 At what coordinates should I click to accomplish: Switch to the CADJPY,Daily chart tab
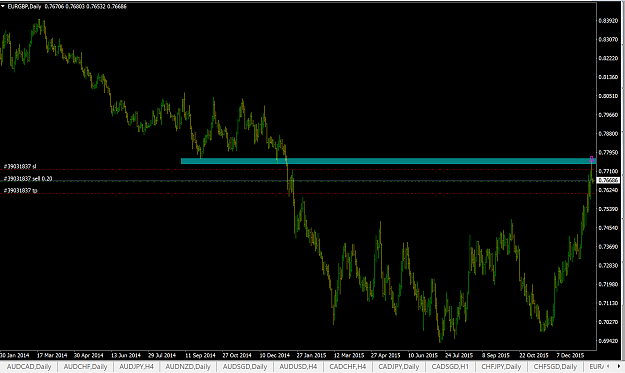tap(399, 367)
